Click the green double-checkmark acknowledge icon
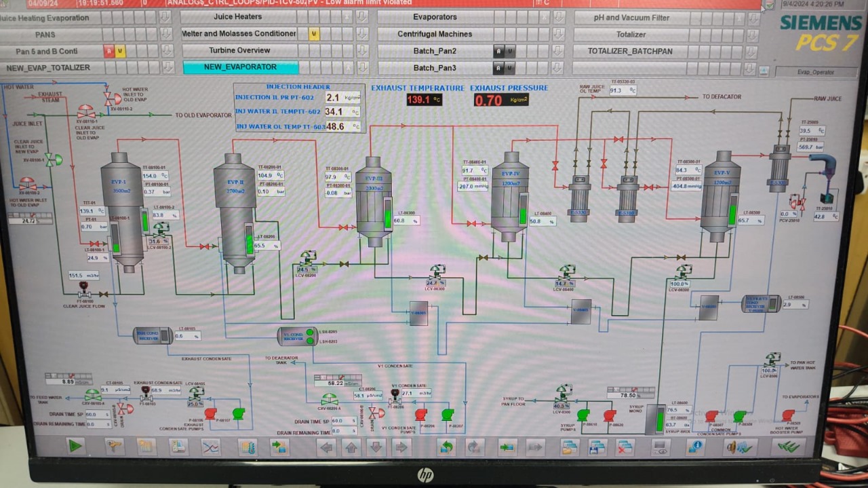The width and height of the screenshot is (868, 488). [788, 447]
